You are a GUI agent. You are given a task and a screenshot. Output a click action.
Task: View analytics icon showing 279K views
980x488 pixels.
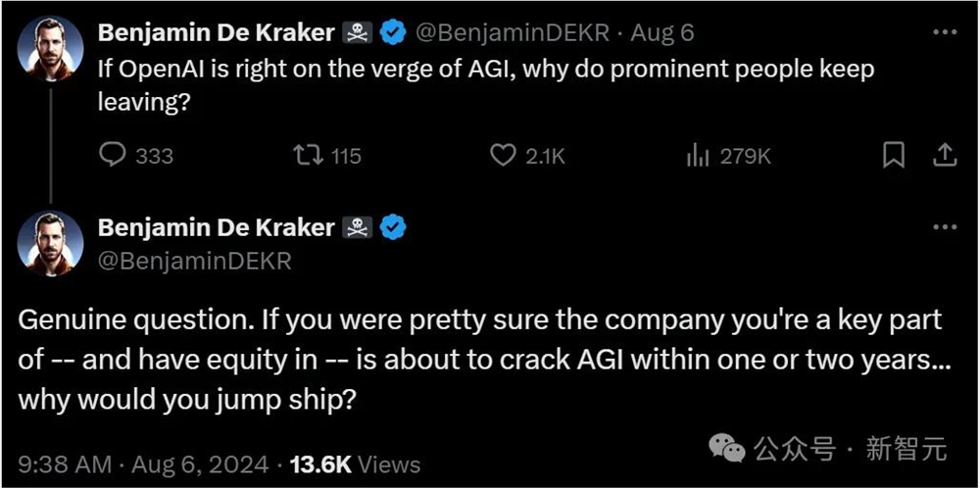(x=698, y=155)
